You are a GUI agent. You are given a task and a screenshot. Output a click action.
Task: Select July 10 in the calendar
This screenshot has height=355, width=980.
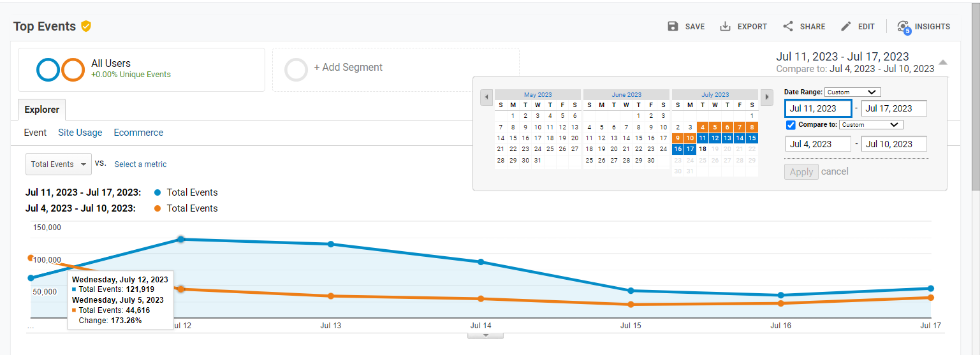tap(690, 138)
